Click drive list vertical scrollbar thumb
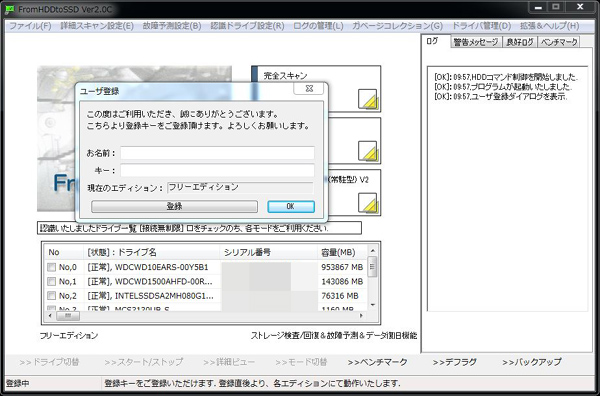600x396 pixels. pyautogui.click(x=373, y=267)
